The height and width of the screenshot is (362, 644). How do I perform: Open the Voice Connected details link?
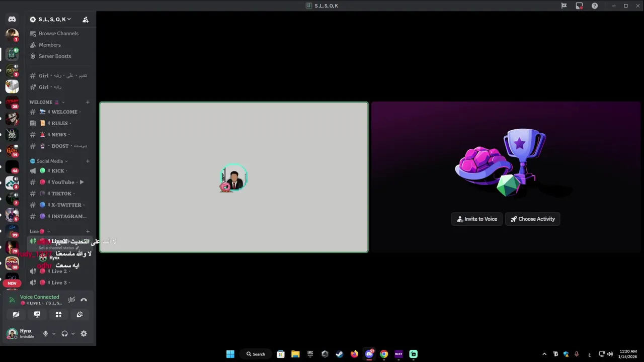[x=40, y=297]
